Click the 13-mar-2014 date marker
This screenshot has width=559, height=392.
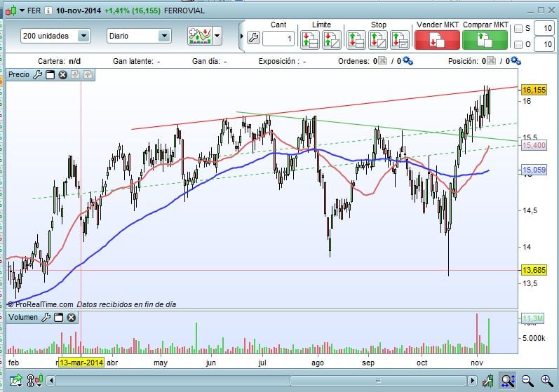point(81,363)
